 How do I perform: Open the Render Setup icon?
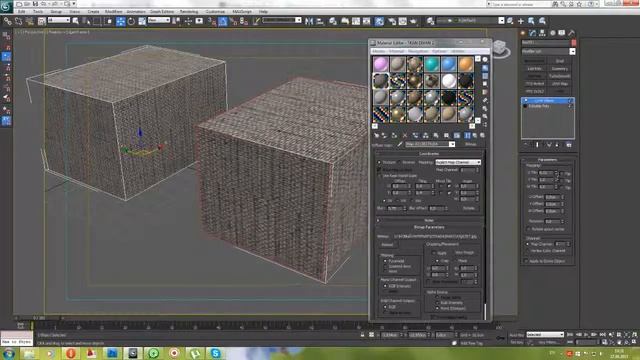click(x=391, y=21)
